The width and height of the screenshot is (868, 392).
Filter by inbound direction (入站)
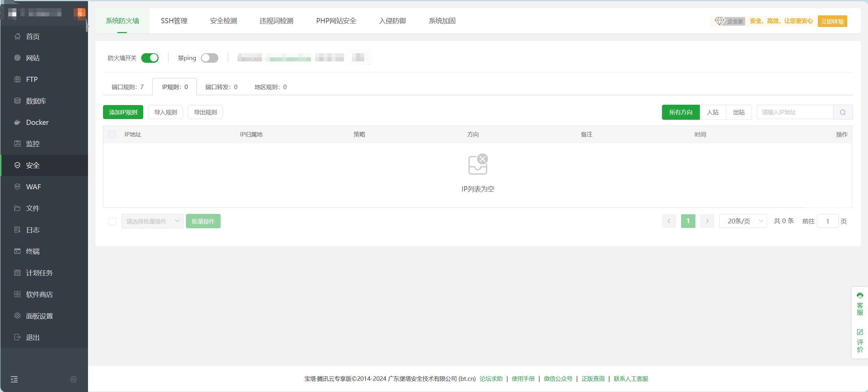click(x=712, y=112)
